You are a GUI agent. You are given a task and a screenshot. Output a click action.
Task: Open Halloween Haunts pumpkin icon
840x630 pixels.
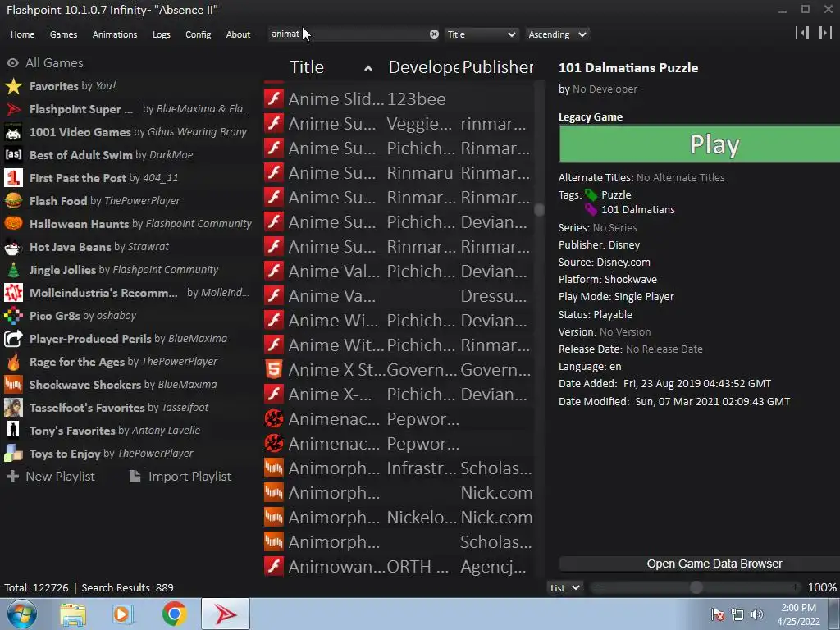(x=13, y=224)
